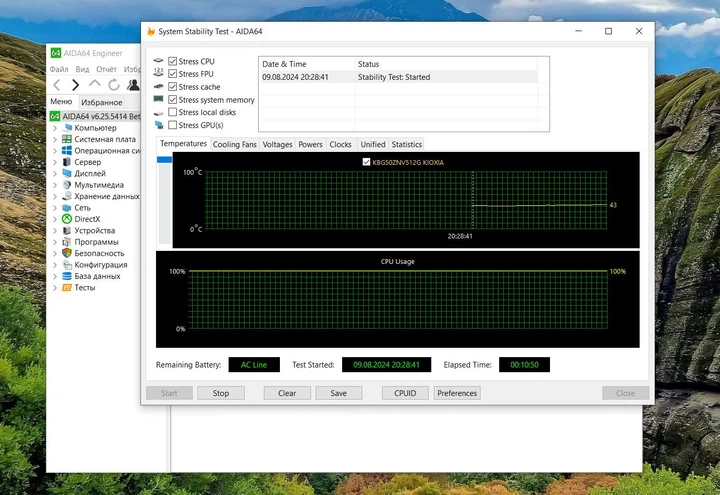
Task: Click the AIDA64 Engineer window logo icon
Action: tap(56, 53)
